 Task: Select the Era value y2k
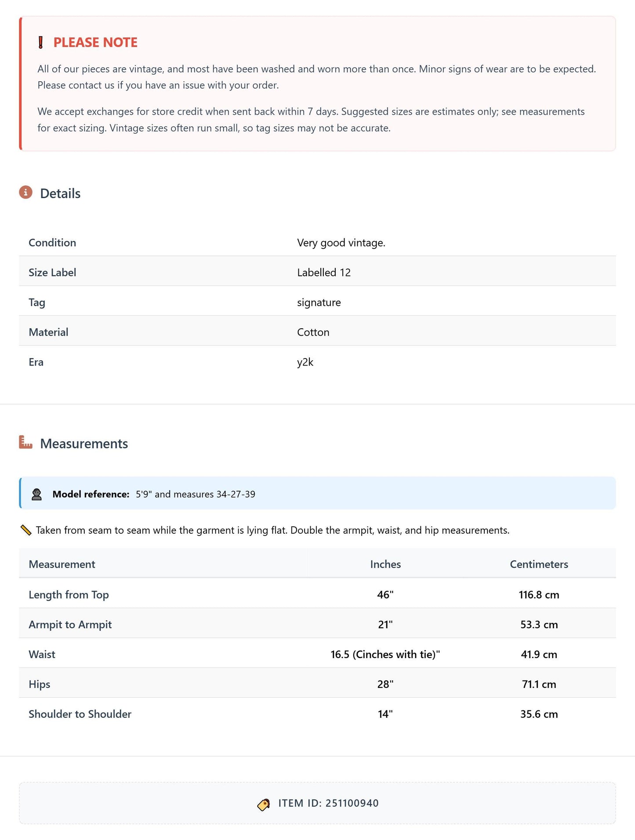tap(305, 362)
